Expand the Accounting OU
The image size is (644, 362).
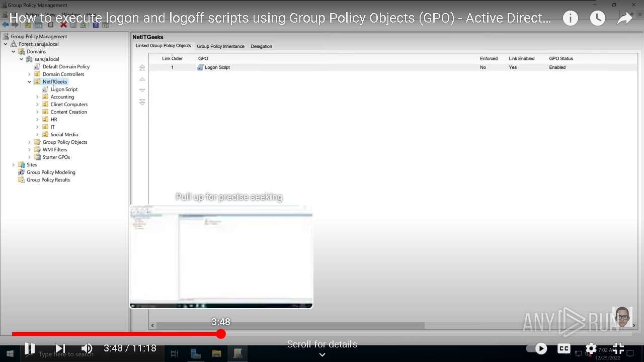tap(38, 97)
